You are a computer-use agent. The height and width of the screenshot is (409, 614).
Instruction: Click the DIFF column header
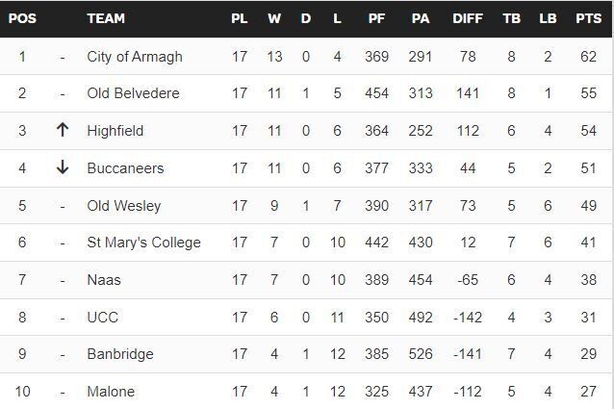click(x=468, y=18)
